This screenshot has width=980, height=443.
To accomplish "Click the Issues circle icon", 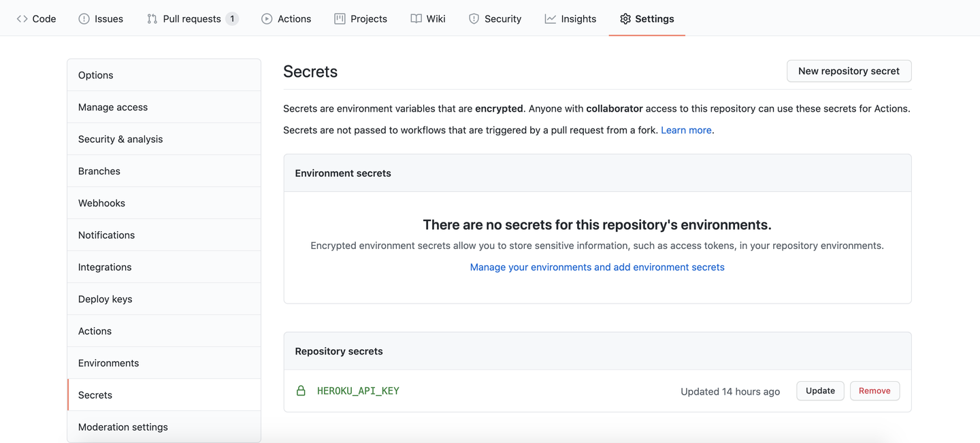I will pyautogui.click(x=84, y=19).
